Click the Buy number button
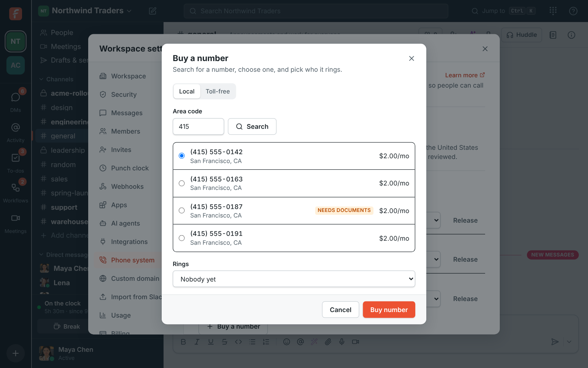 click(x=389, y=310)
